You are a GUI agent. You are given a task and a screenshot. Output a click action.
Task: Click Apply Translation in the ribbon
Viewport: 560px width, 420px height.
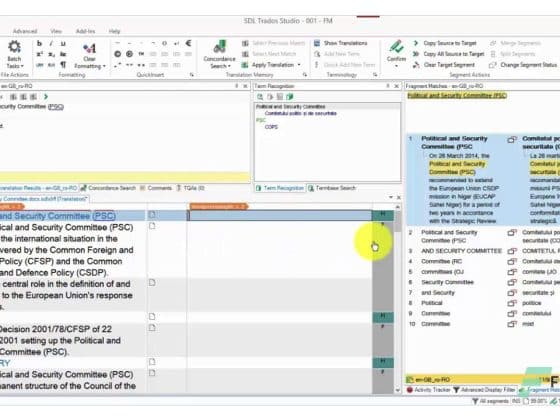tap(272, 65)
